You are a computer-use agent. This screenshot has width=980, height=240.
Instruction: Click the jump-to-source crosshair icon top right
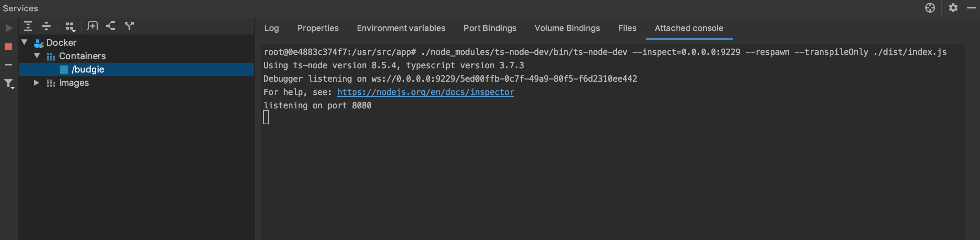930,8
